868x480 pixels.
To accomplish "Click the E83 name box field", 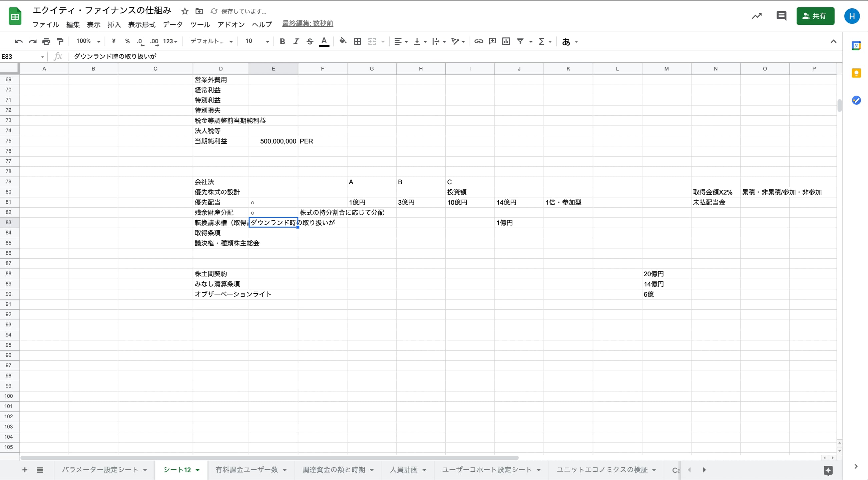I will [20, 57].
